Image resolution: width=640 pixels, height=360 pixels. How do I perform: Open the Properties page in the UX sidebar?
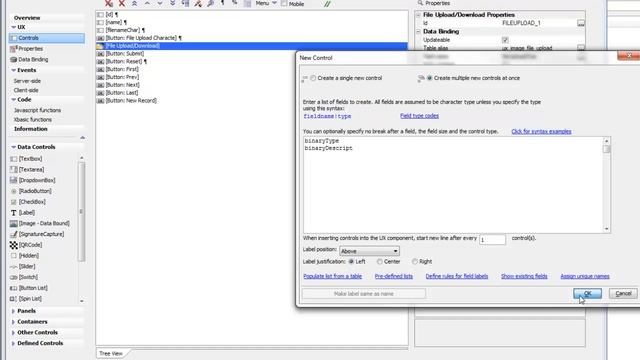pyautogui.click(x=30, y=49)
